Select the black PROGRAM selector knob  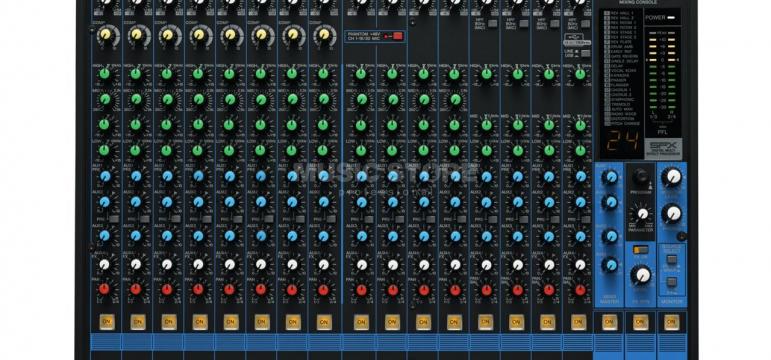(640, 176)
